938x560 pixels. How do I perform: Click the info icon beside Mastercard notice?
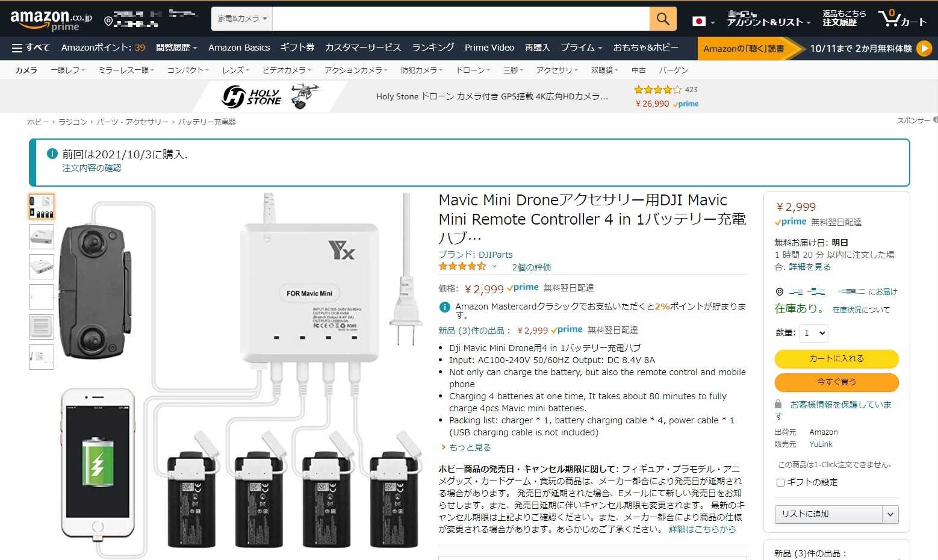point(444,307)
